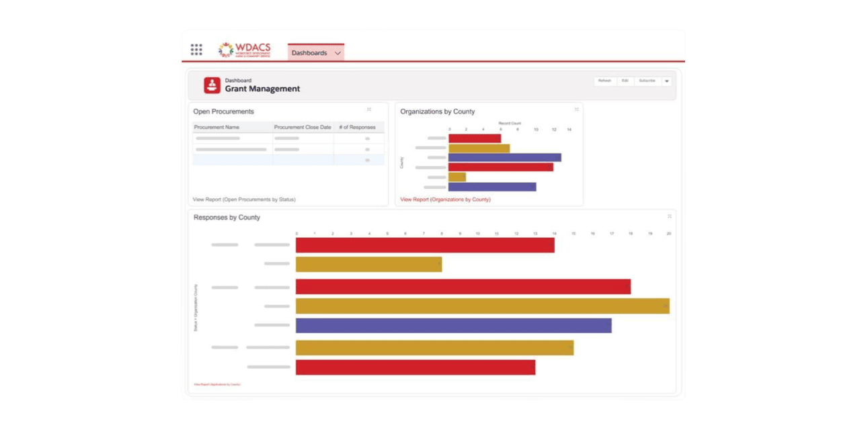The height and width of the screenshot is (430, 868).
Task: Open the App Launcher grid icon
Action: click(196, 50)
